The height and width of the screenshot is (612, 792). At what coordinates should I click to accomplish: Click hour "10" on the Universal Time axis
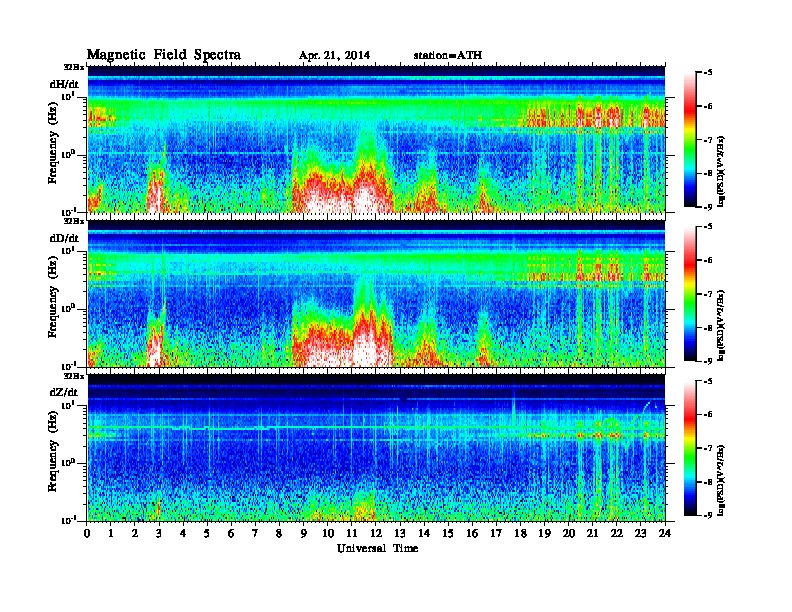click(328, 533)
